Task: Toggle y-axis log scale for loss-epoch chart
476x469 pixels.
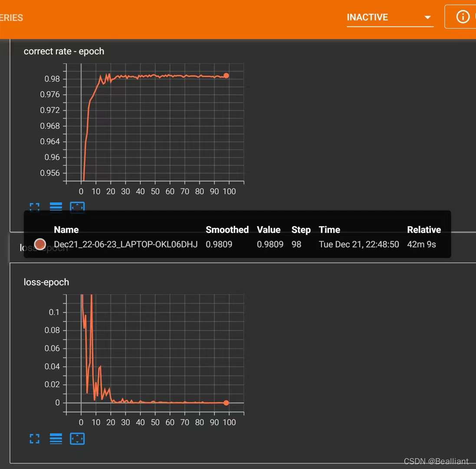Action: [56, 439]
